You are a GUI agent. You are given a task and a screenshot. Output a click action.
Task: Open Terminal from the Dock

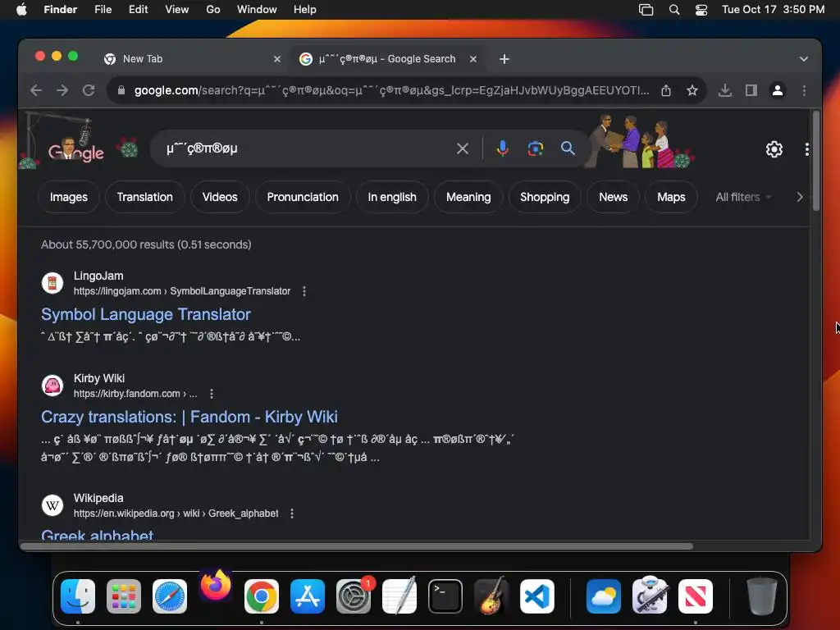click(445, 596)
